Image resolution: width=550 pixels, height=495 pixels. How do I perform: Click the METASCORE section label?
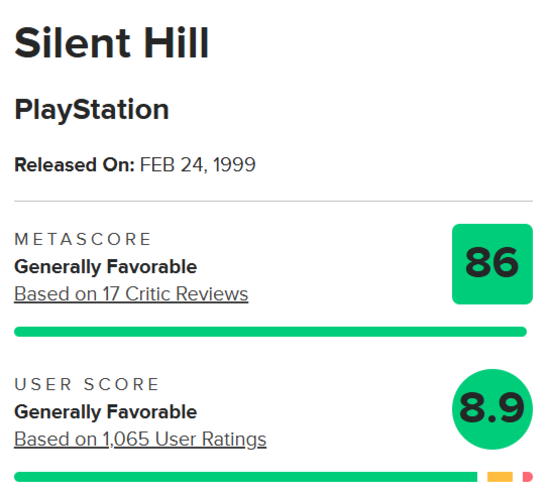point(82,239)
